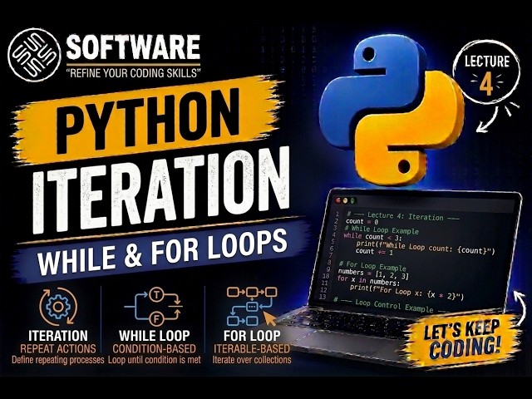Click "Loop until condition is met" caption
Screen dimensions: 532x399
[x=155, y=360]
